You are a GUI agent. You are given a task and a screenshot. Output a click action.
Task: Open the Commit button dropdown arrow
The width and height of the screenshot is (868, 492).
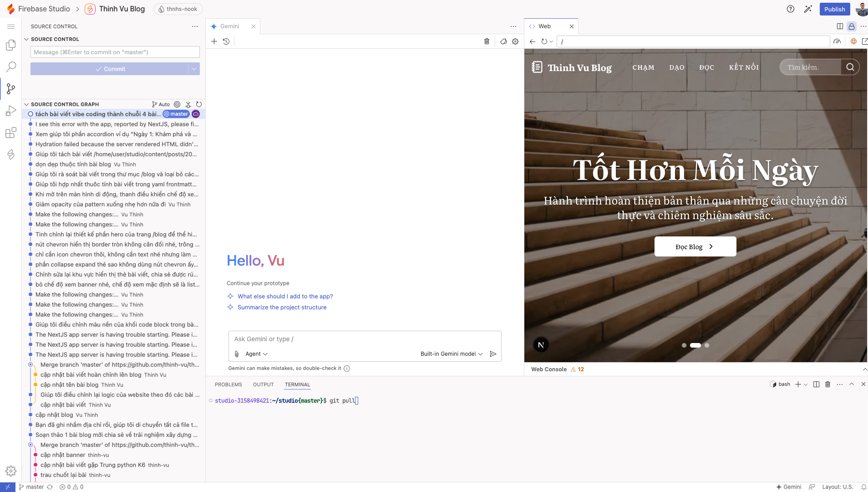194,69
